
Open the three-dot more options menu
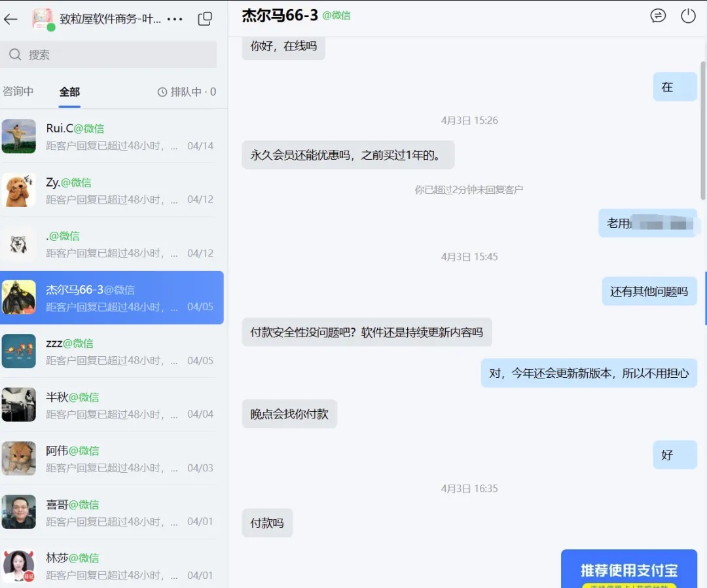pyautogui.click(x=175, y=19)
